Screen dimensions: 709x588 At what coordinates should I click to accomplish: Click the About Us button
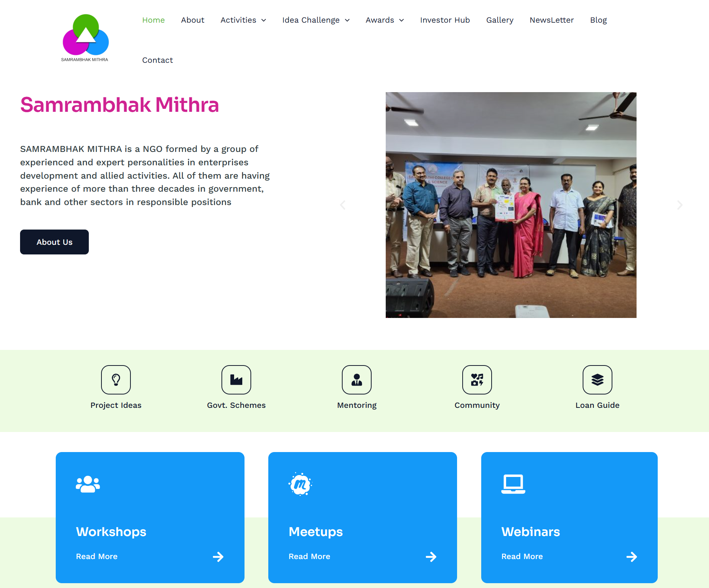(x=54, y=242)
